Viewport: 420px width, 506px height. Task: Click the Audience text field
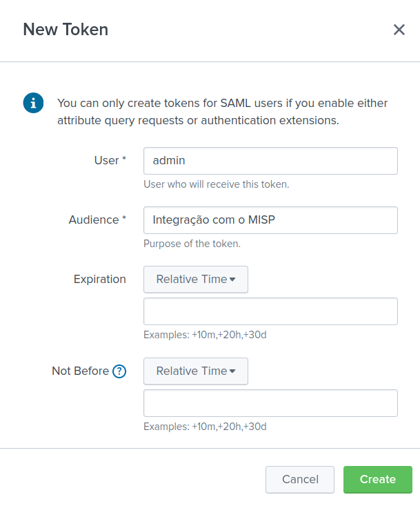click(270, 220)
